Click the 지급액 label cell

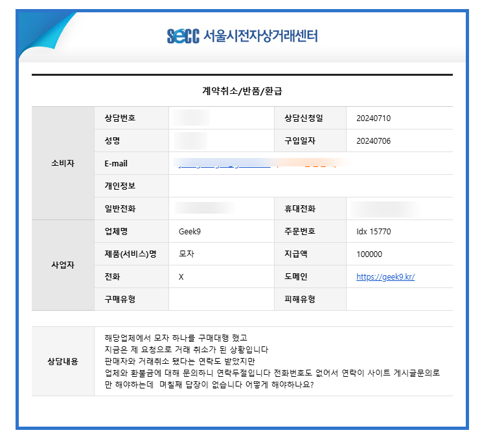coord(310,254)
